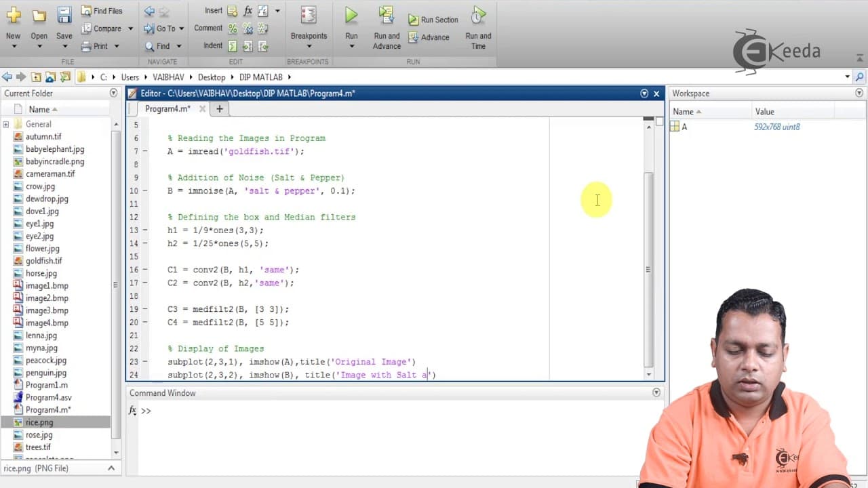Expand the Compare dropdown arrow
This screenshot has width=868, height=488.
click(130, 28)
